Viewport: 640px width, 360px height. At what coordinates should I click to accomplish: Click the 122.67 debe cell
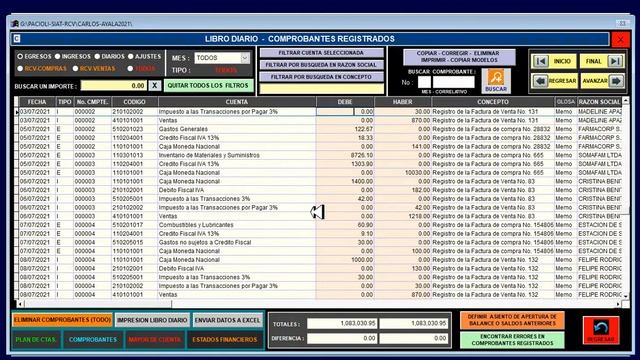(x=345, y=129)
